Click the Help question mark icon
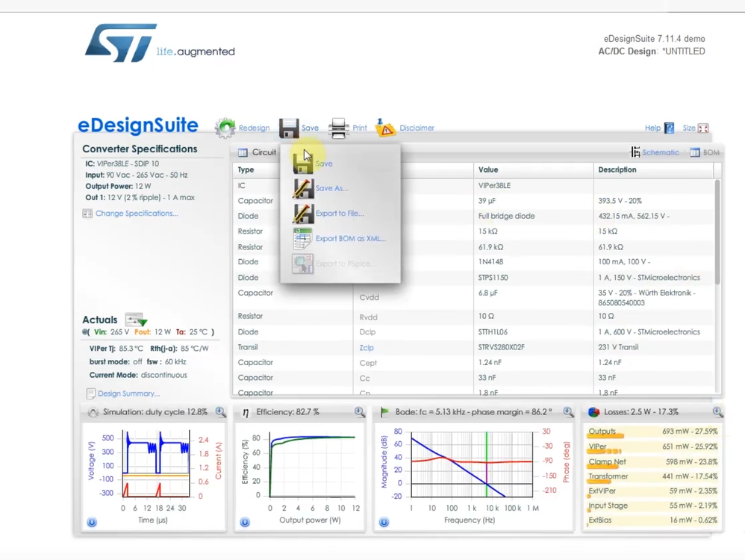The width and height of the screenshot is (745, 560). click(669, 128)
